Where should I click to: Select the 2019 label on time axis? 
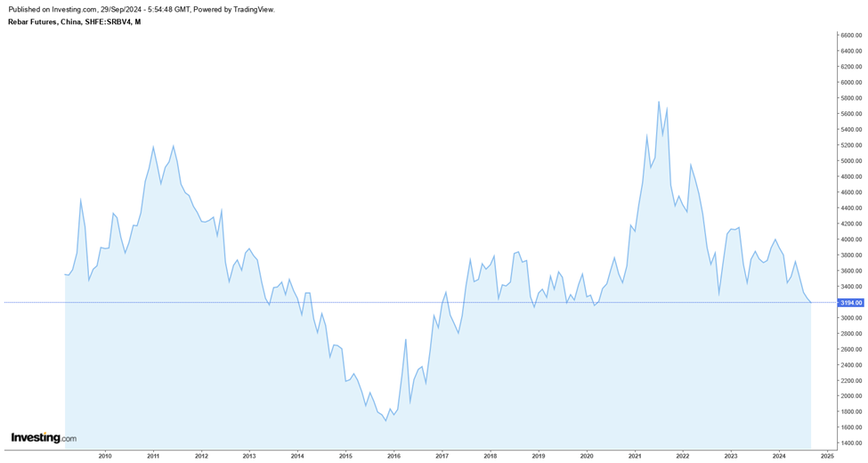538,456
